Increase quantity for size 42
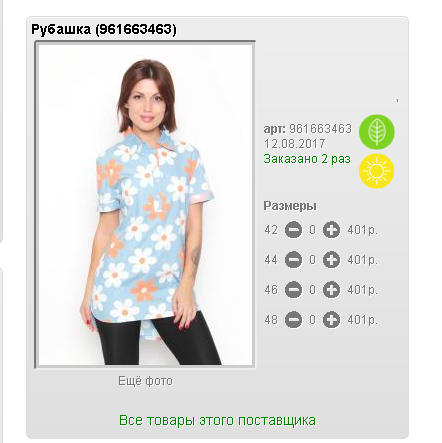Screen dimensions: 442x443 (x=331, y=230)
